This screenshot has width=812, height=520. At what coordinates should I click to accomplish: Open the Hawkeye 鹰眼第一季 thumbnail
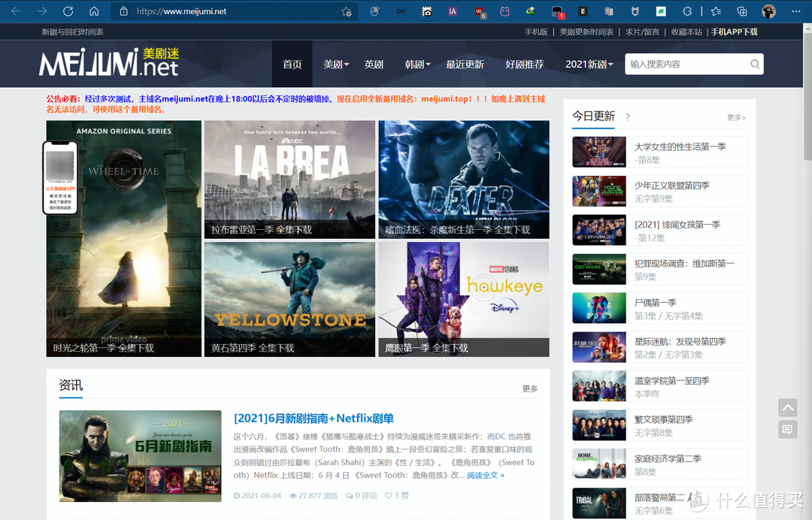click(463, 299)
